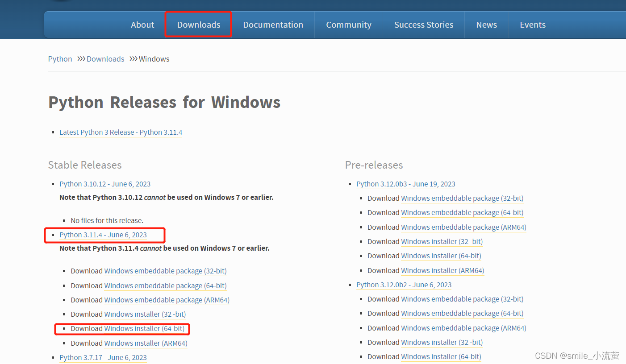Download 3.11.4 Windows embeddable package (64-bit)
The image size is (626, 364).
(x=165, y=286)
